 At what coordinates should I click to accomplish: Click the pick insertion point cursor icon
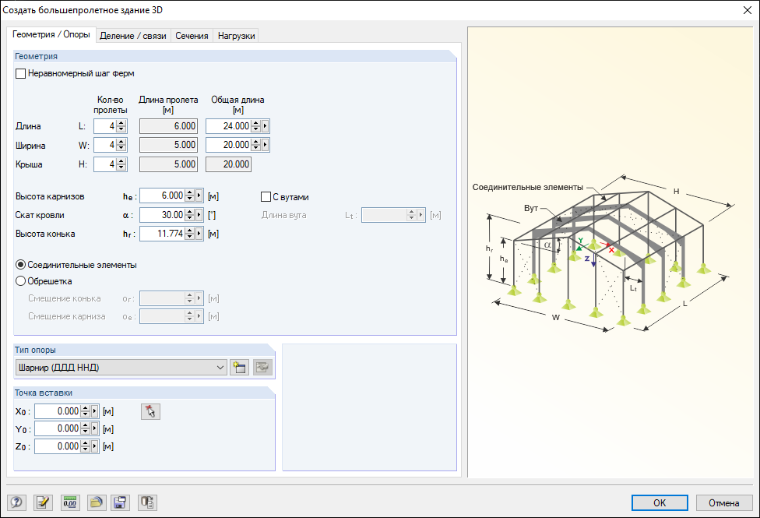click(x=151, y=411)
